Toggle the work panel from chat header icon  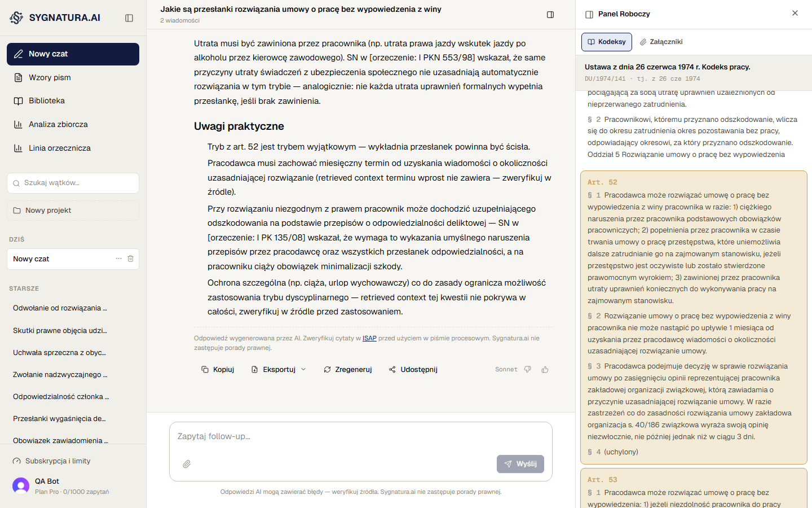pos(550,15)
